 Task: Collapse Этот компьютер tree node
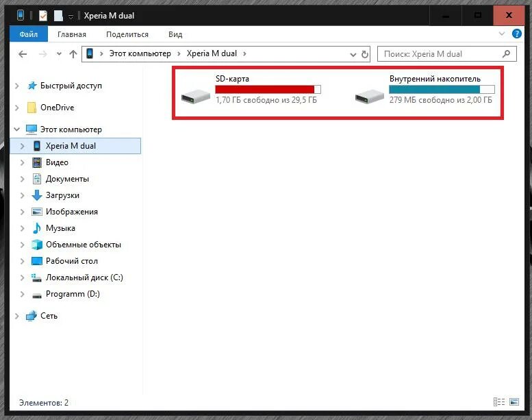pyautogui.click(x=16, y=129)
